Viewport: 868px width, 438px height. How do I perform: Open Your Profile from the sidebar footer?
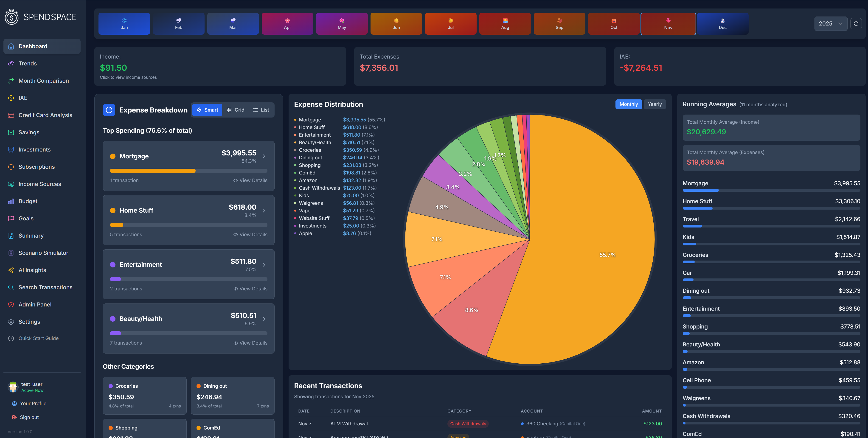click(x=33, y=403)
